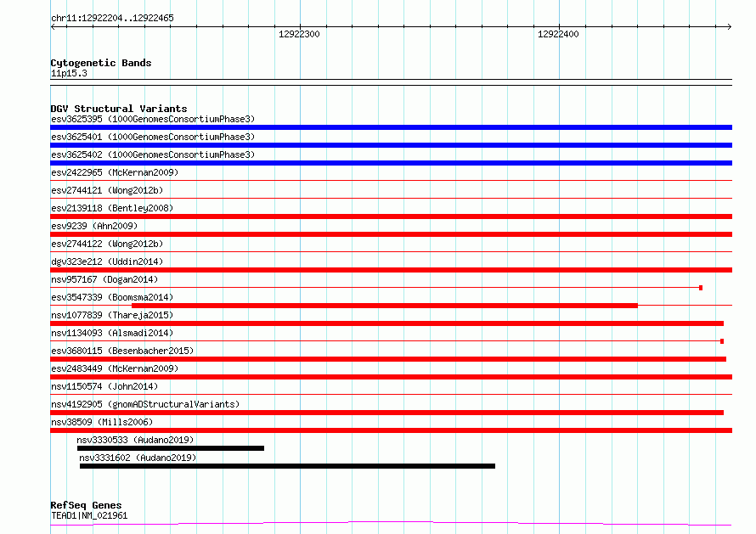Click the blue bar under esv3625395
The image size is (756, 534).
pos(391,127)
